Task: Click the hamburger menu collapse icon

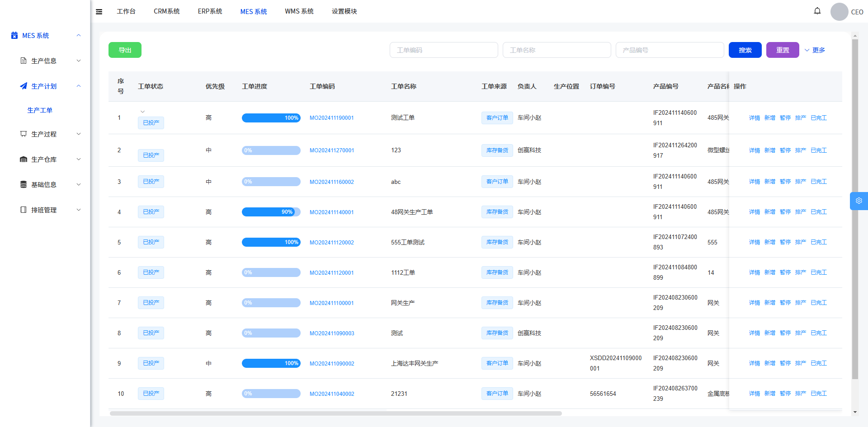Action: (99, 12)
